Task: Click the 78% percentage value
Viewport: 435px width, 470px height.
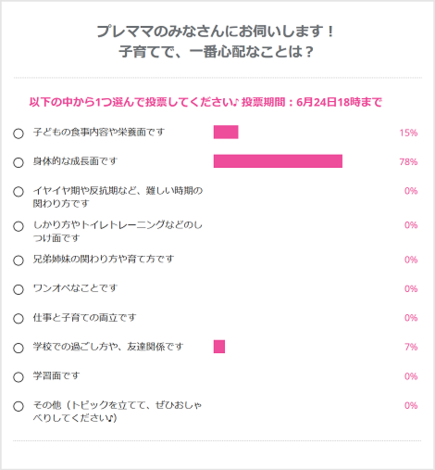Action: (408, 162)
